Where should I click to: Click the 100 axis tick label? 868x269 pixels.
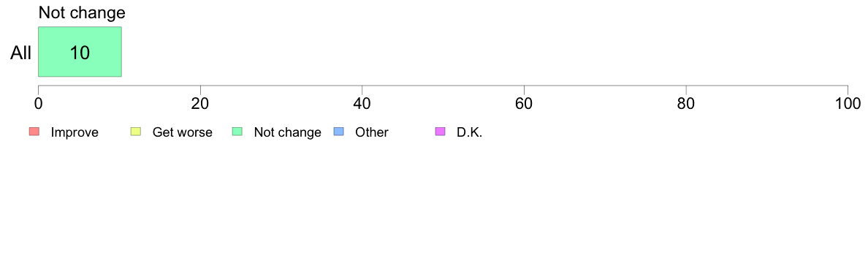tap(848, 104)
